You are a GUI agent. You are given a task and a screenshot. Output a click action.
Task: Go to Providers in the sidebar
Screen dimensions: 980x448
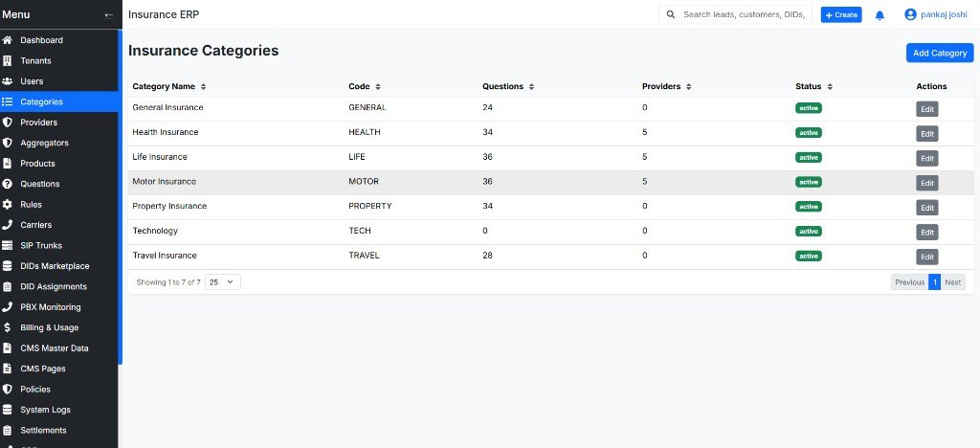click(x=58, y=123)
